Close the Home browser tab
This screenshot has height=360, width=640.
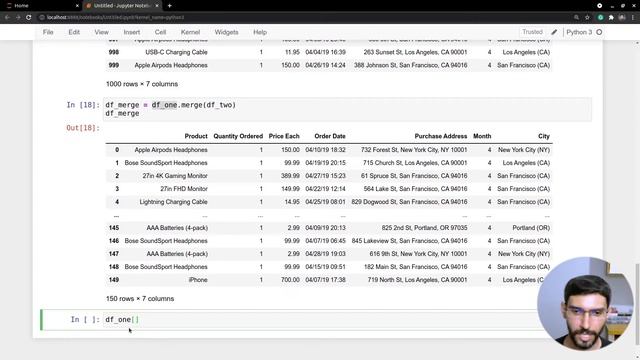coord(77,6)
